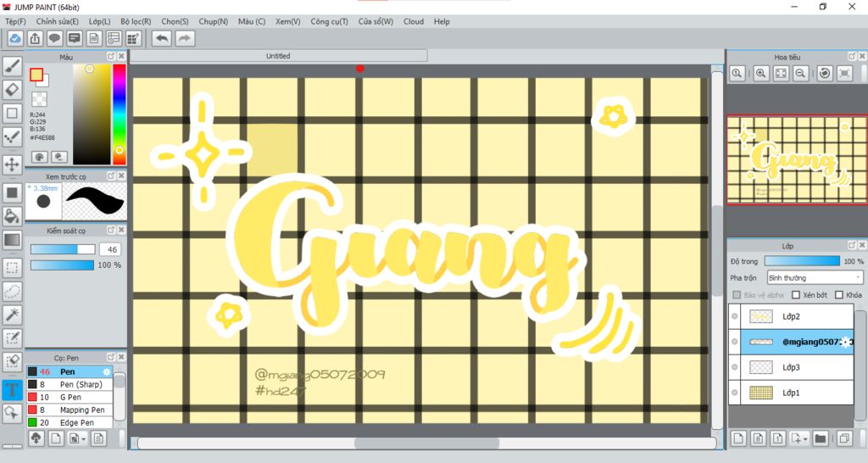Open the add brush dropdown arrow

84,439
